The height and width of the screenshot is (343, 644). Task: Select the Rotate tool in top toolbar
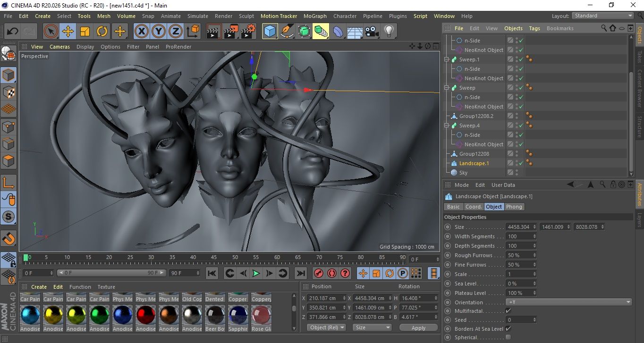point(102,32)
